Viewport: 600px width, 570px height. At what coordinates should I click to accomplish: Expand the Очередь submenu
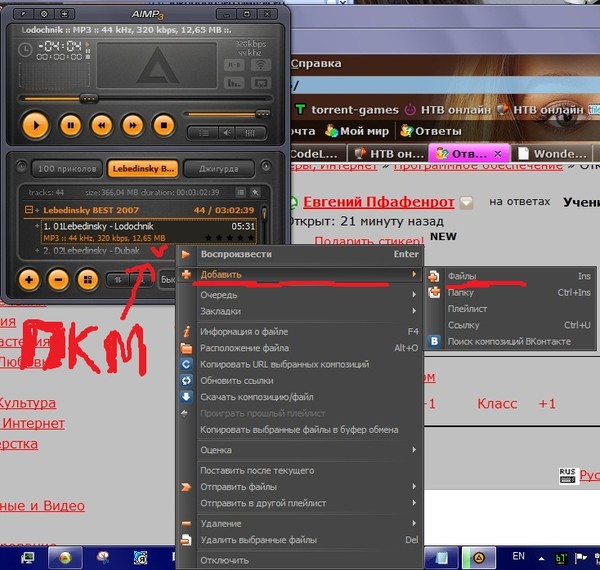[300, 295]
